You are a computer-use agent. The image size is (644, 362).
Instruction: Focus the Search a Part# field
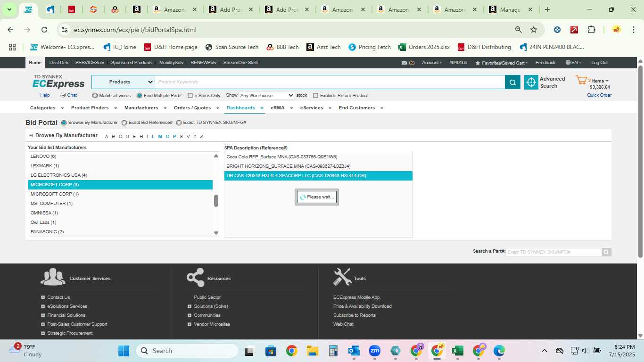pos(553,252)
